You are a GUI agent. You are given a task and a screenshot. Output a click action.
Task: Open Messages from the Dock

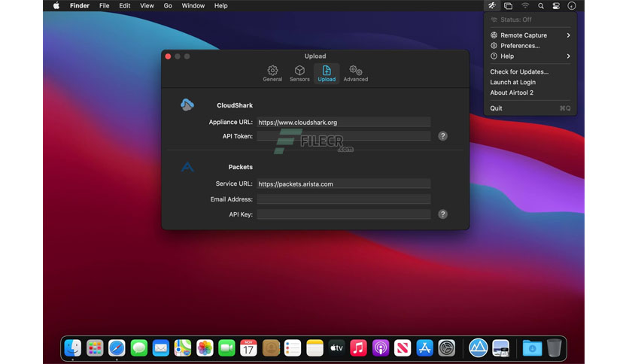138,348
